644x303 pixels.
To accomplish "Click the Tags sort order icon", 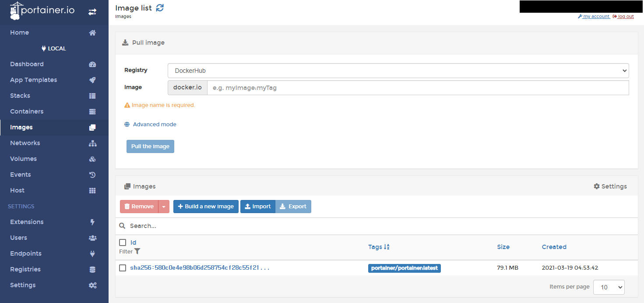I will [387, 247].
